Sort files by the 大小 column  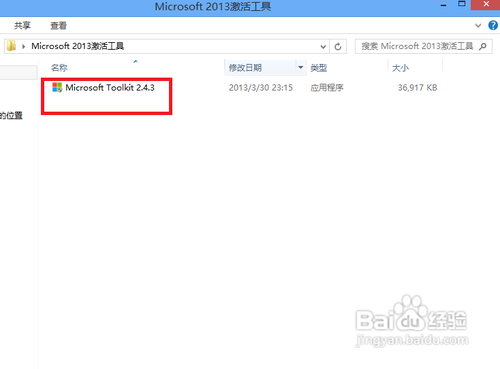pos(400,68)
